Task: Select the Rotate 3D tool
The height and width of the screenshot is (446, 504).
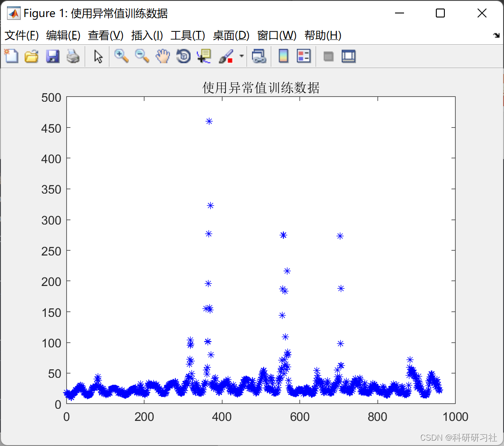Action: click(183, 56)
